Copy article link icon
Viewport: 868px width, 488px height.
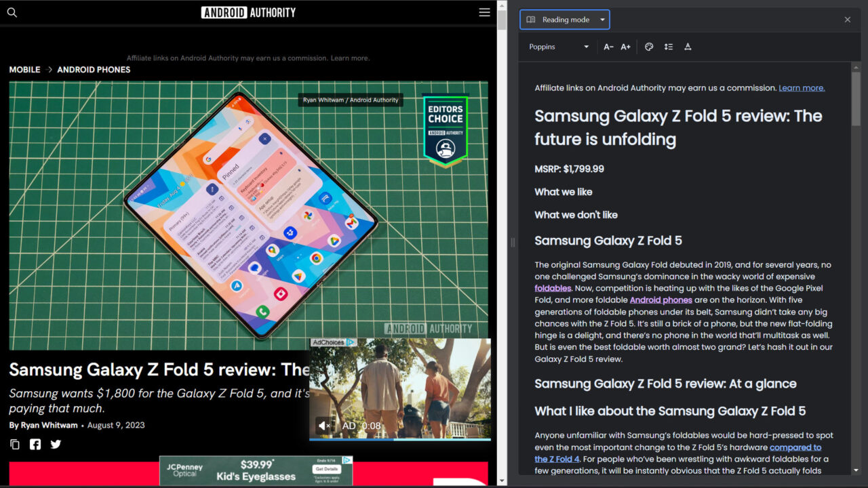pos(15,445)
